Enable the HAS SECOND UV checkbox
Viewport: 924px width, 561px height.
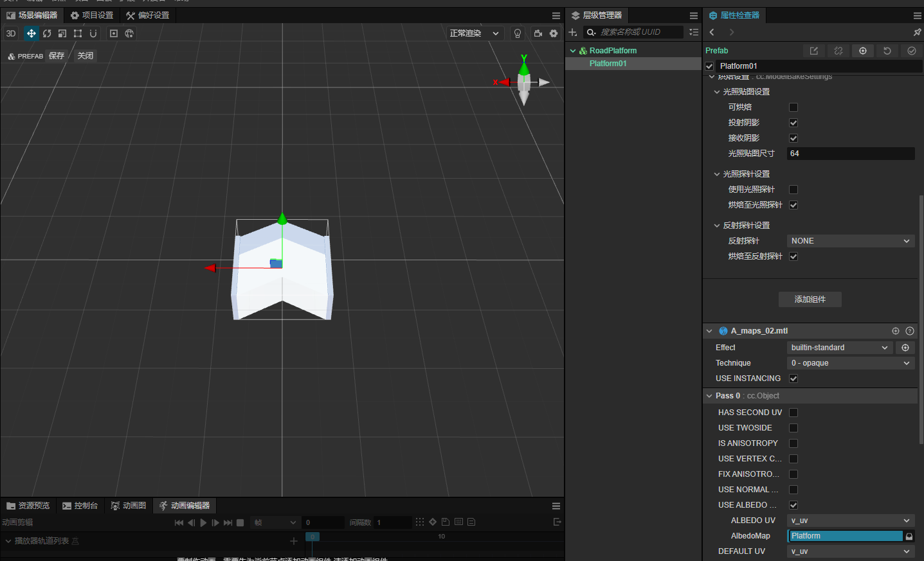pos(793,413)
